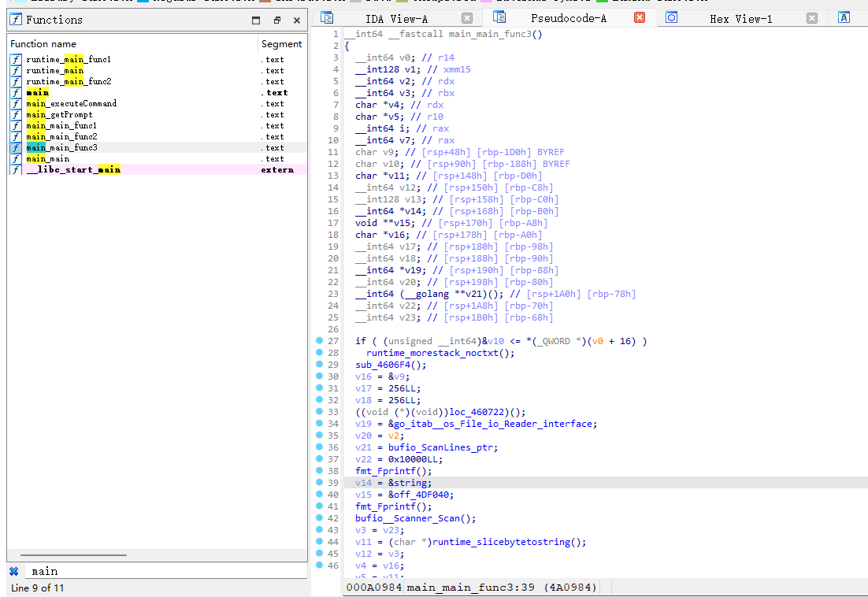Toggle breakpoint dot on line 27
This screenshot has height=597, width=868.
point(319,341)
